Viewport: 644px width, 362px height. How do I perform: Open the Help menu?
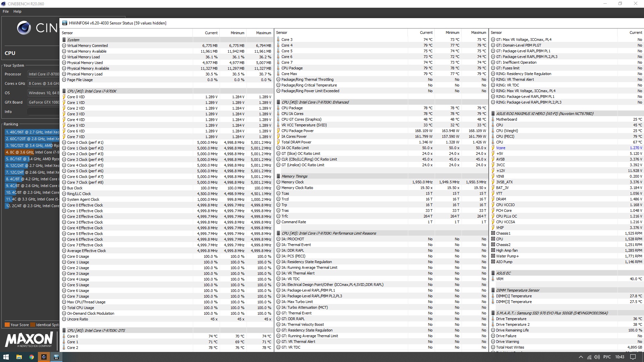tap(17, 11)
